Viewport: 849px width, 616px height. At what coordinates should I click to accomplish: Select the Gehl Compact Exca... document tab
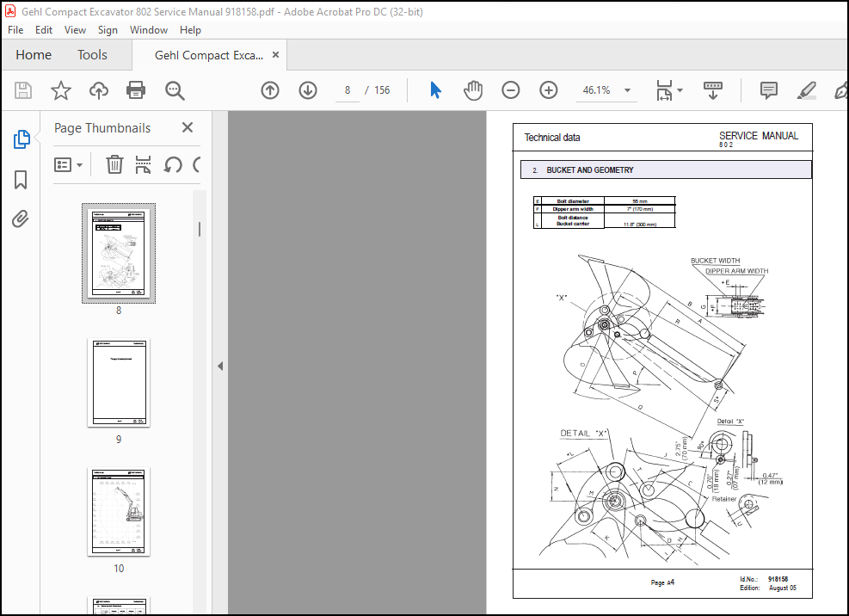[x=209, y=55]
